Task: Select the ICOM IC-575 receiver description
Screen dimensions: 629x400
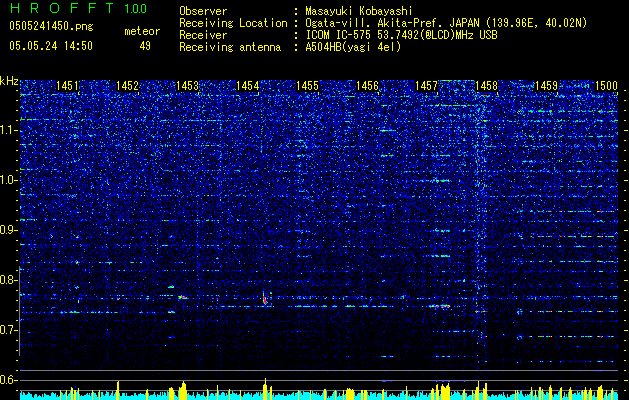Action: pos(401,35)
